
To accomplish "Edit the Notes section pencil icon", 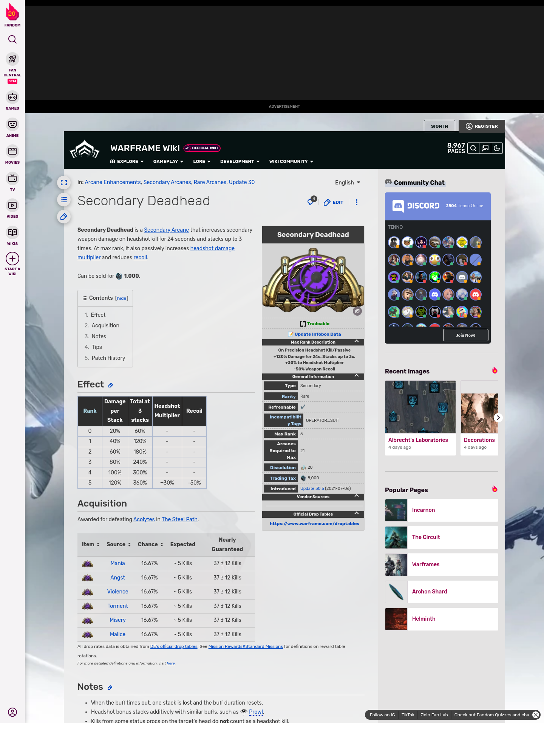I will [x=110, y=688].
